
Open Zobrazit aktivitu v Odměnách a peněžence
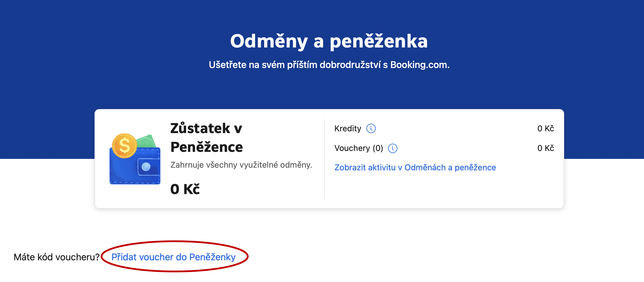click(415, 167)
